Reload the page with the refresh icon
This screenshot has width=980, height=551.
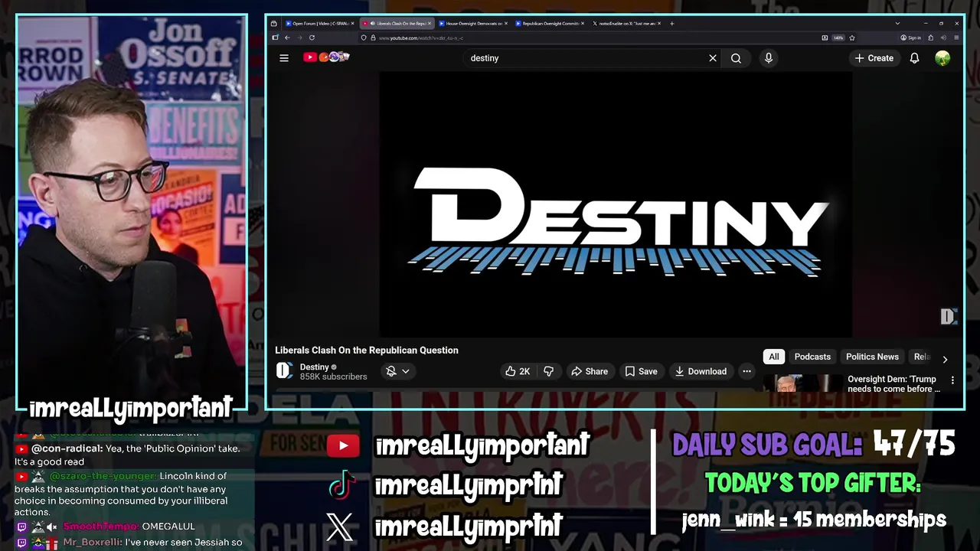coord(312,37)
